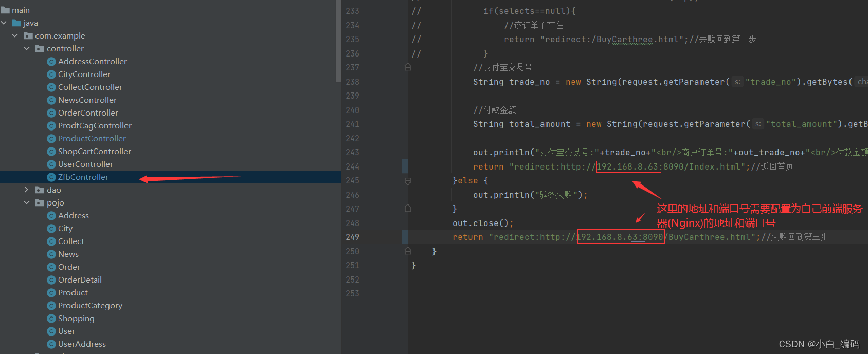Select the highlighted ZfbController file
Image resolution: width=868 pixels, height=354 pixels.
tap(83, 177)
